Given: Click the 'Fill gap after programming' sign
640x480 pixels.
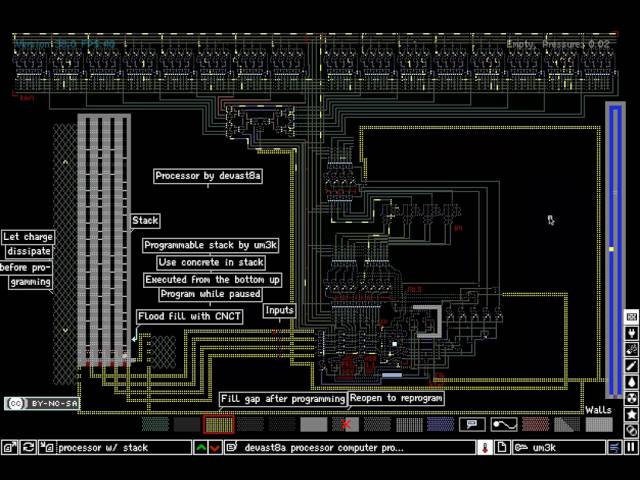Looking at the screenshot, I should point(283,399).
